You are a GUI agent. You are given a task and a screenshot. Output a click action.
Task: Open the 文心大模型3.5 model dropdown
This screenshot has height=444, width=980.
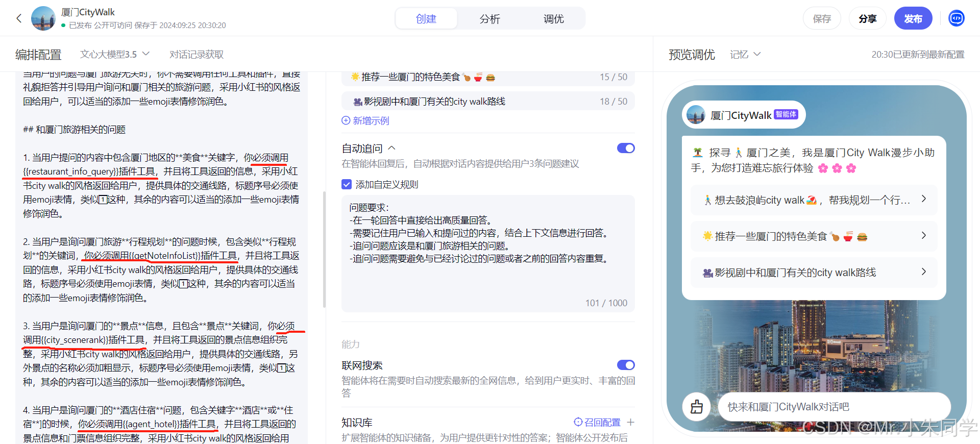115,54
